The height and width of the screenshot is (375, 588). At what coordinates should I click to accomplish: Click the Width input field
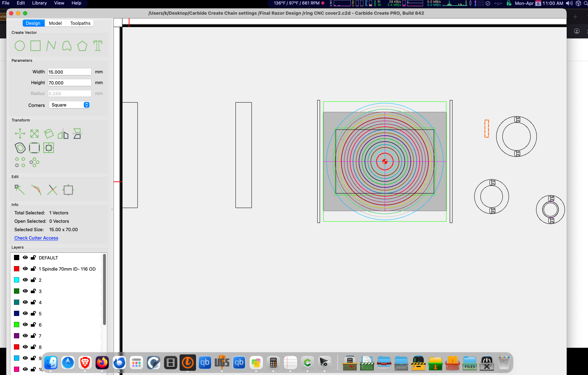click(70, 72)
